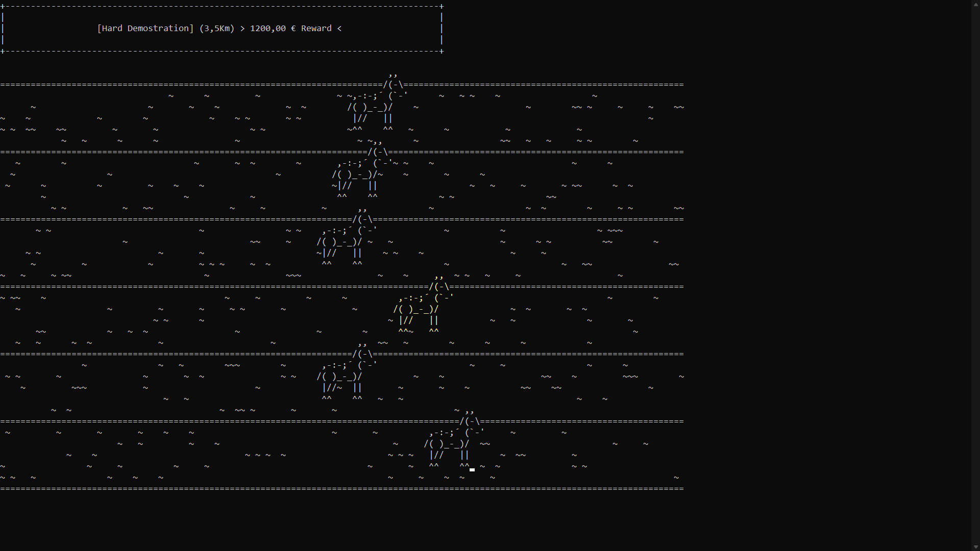Click the vertical scrollbar track
Image resolution: width=980 pixels, height=551 pixels.
pos(976,275)
